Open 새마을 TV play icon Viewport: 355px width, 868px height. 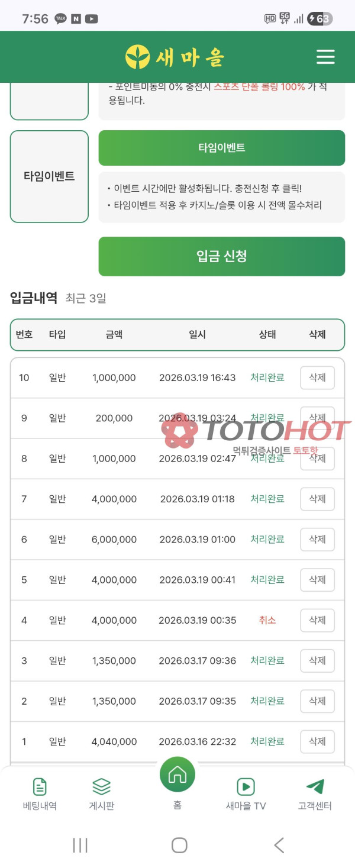(246, 786)
